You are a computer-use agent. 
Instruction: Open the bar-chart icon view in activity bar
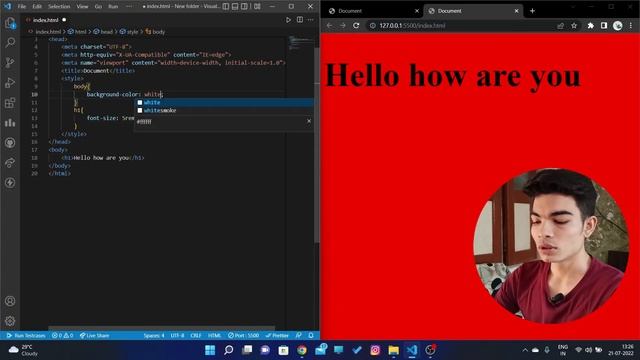click(10, 122)
